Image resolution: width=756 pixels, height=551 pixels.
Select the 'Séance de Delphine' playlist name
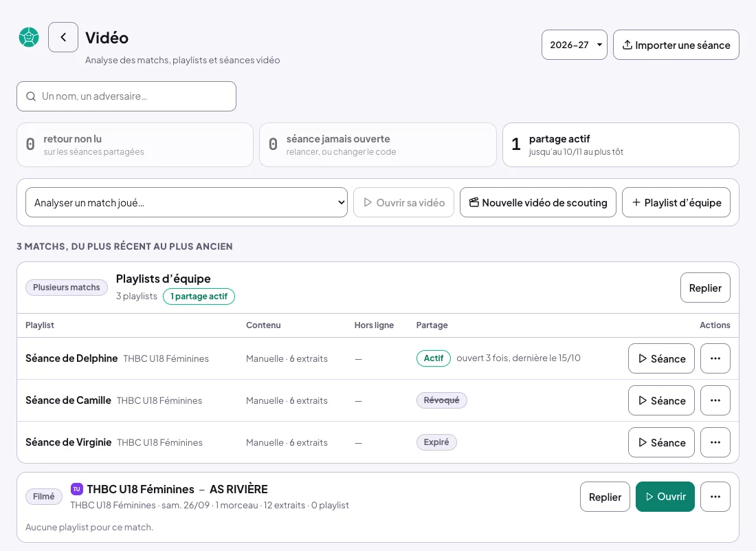(x=71, y=358)
